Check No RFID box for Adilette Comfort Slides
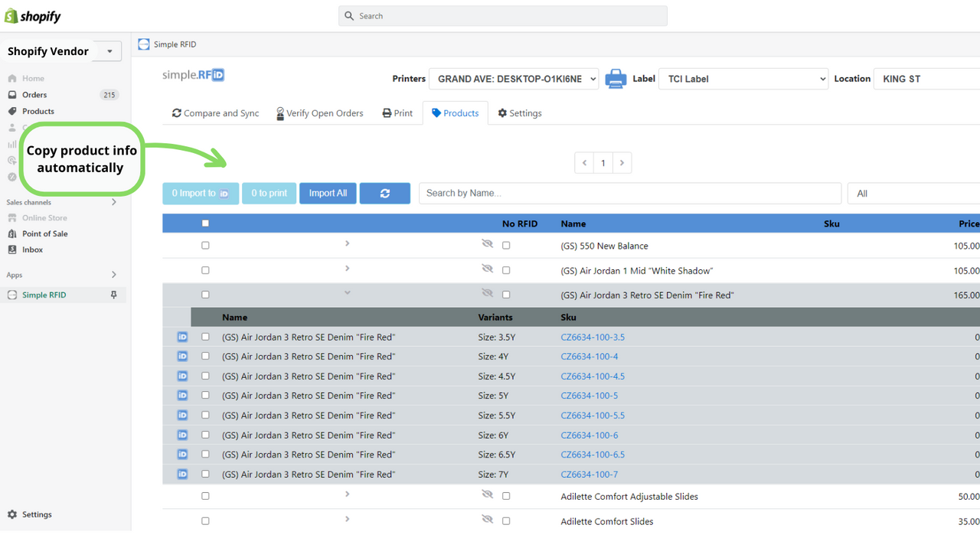The image size is (980, 551). click(x=506, y=521)
